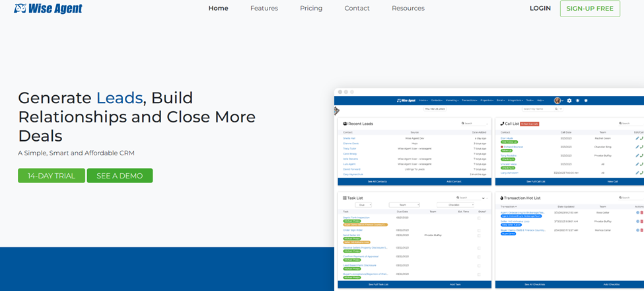This screenshot has height=291, width=644.
Task: Click the Task List icon
Action: point(345,198)
